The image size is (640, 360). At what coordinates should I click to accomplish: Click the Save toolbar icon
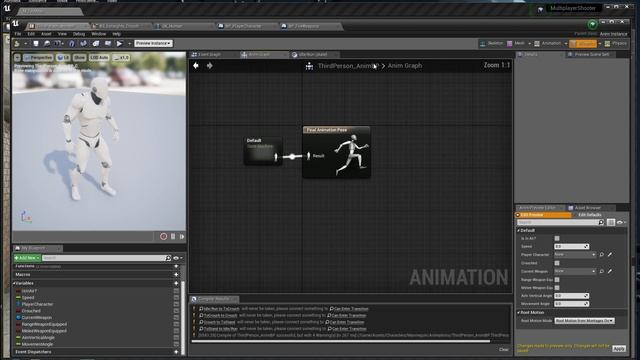[x=36, y=43]
